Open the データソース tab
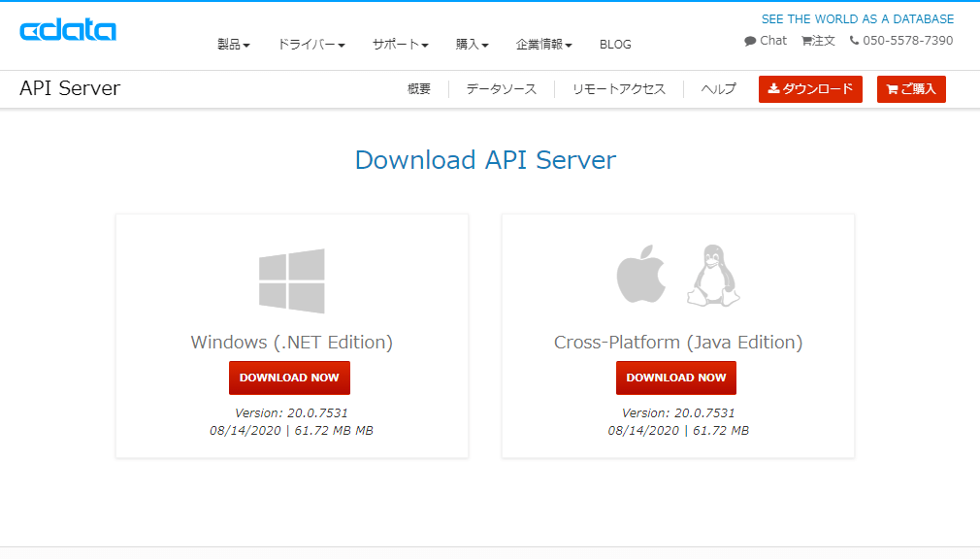The width and height of the screenshot is (980, 559). click(x=501, y=89)
